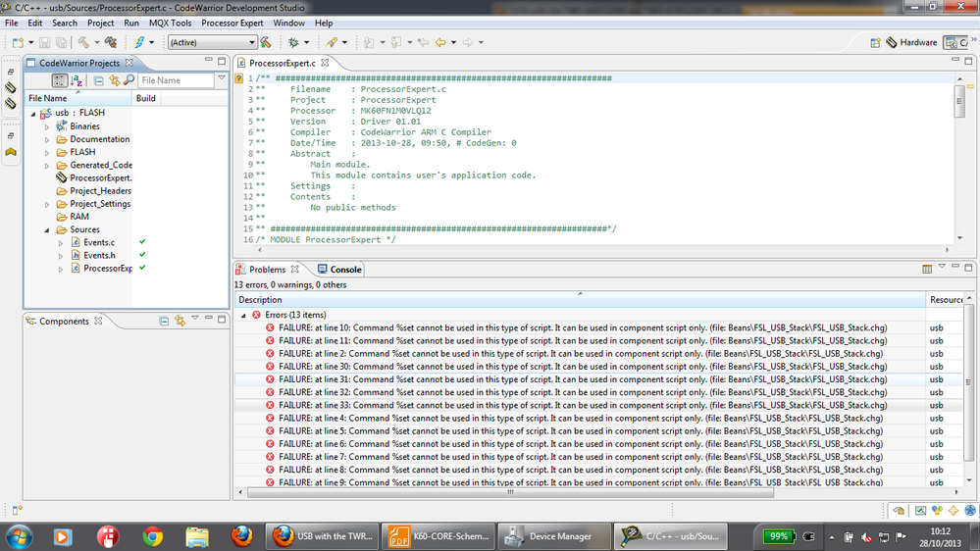Collapse all items in CodeWarrior Projects panel

pos(99,80)
